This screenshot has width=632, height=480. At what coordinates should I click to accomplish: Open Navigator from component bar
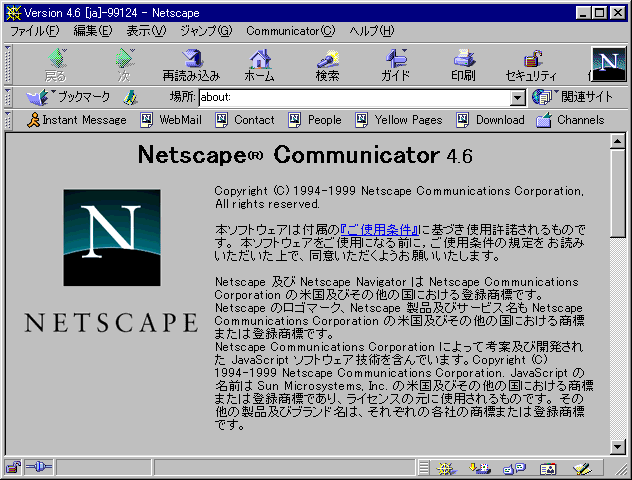pyautogui.click(x=445, y=468)
